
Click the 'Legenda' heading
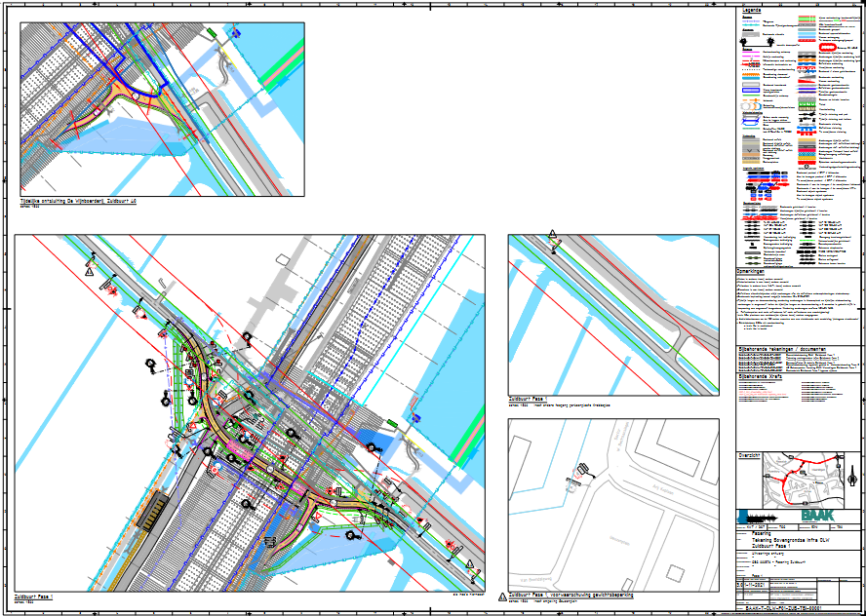click(748, 10)
